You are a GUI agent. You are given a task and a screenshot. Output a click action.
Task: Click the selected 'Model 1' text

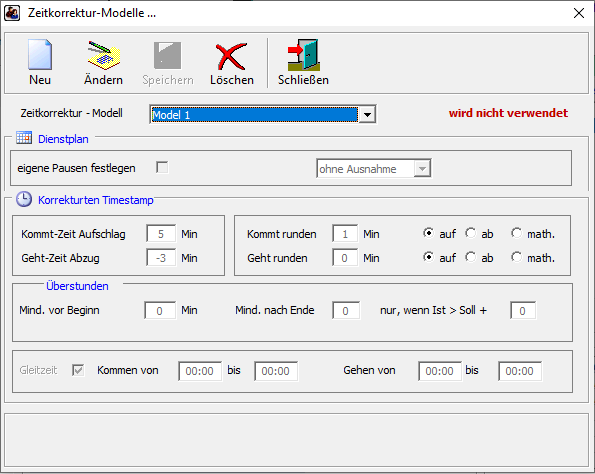click(171, 115)
